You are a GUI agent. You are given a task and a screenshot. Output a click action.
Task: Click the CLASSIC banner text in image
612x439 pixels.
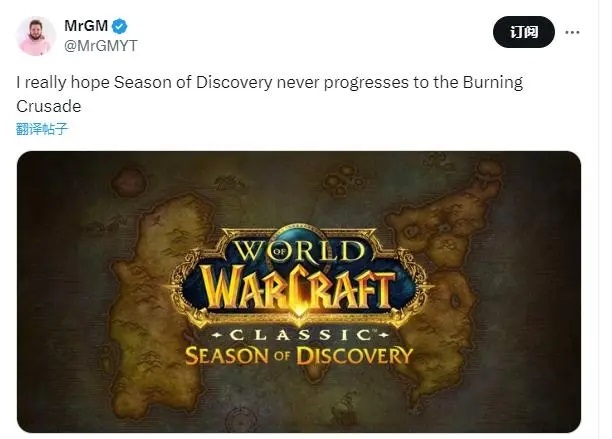tap(300, 335)
